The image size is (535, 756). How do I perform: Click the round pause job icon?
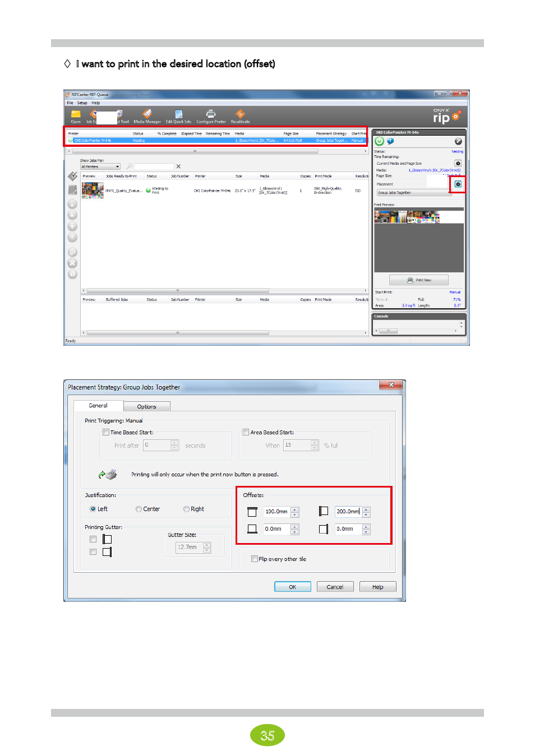(x=72, y=274)
